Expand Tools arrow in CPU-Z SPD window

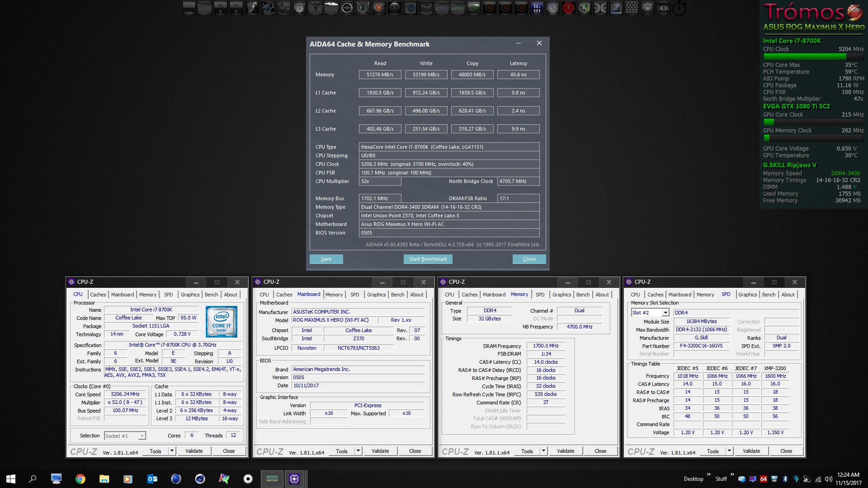click(729, 451)
